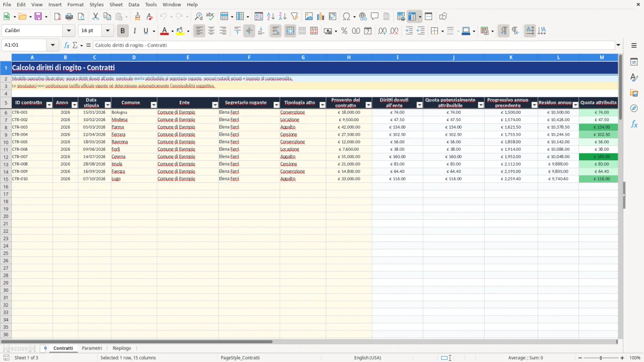Toggle Align Right
Viewport: 644px width, 362px height.
pos(223,31)
